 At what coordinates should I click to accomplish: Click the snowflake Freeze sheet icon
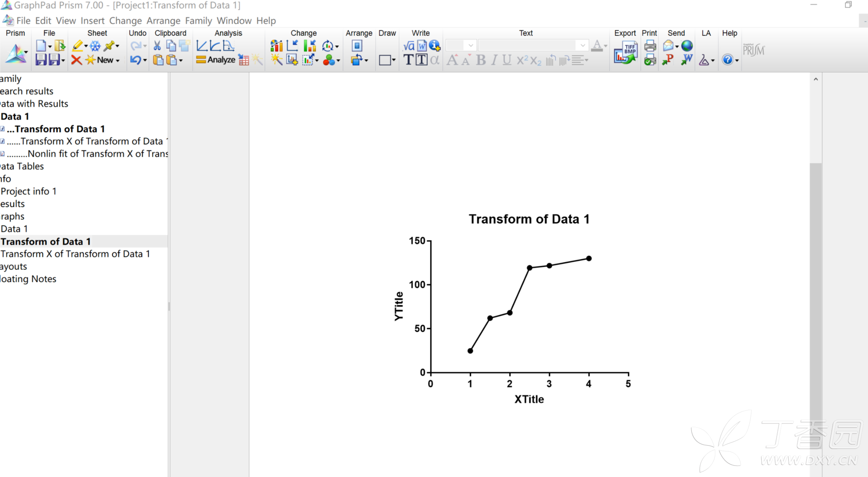95,46
